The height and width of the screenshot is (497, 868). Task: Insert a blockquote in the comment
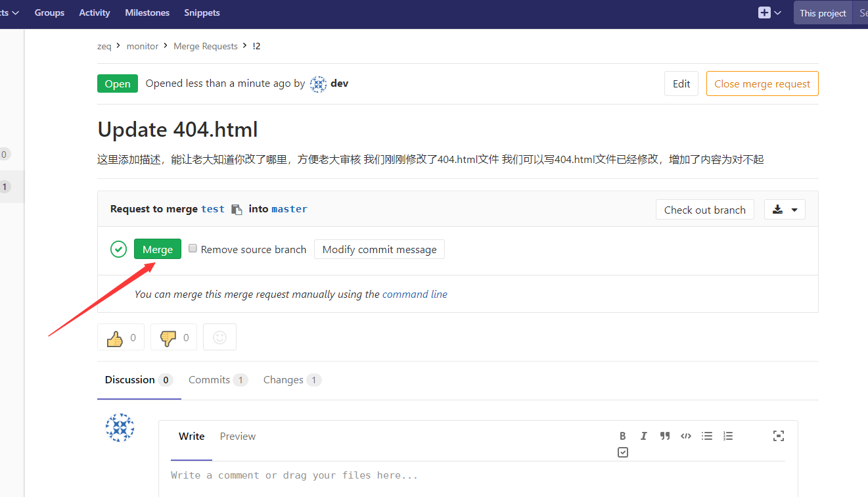tap(664, 435)
